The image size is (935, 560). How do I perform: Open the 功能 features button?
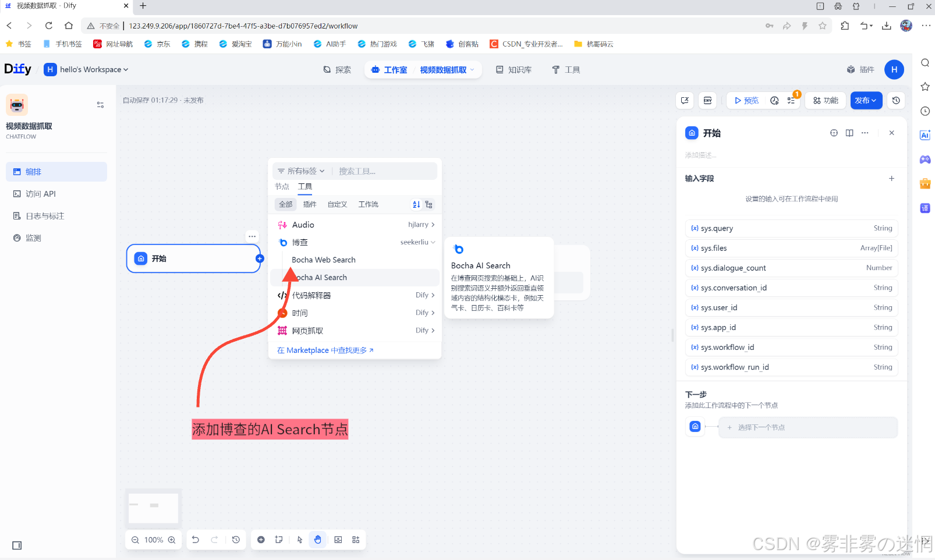point(826,100)
